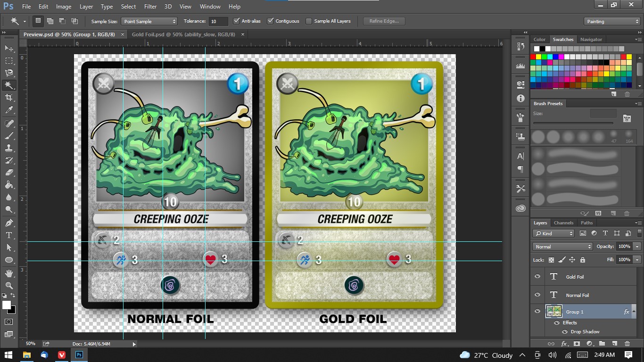The width and height of the screenshot is (644, 362).
Task: Open the layer blend mode dropdown
Action: (563, 247)
